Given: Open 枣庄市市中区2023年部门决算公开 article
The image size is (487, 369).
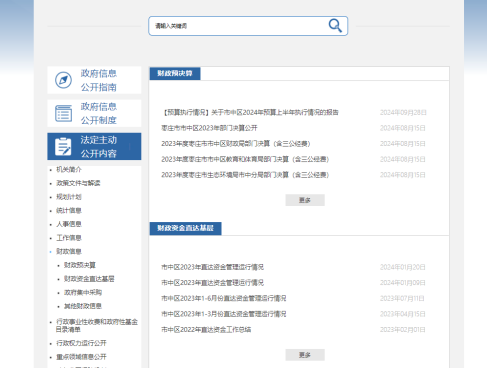Looking at the screenshot, I should pos(209,128).
